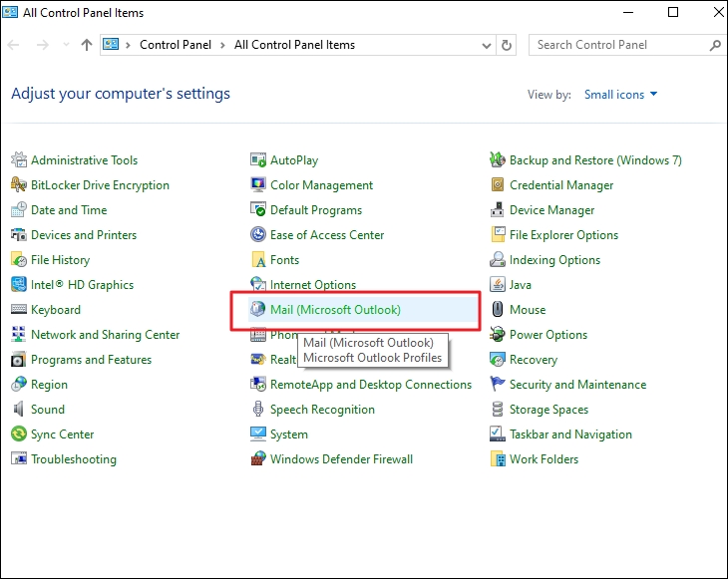Open the Taskbar and Navigation link
This screenshot has width=728, height=579.
pos(570,434)
